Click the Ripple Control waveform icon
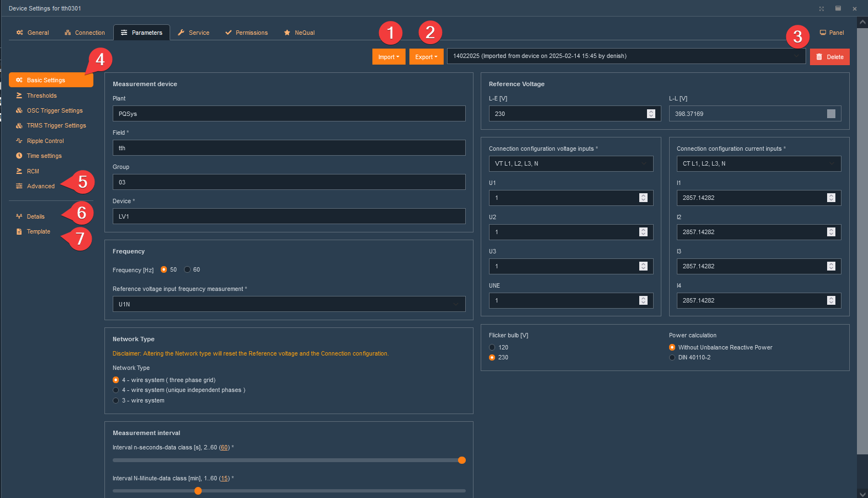 (19, 141)
